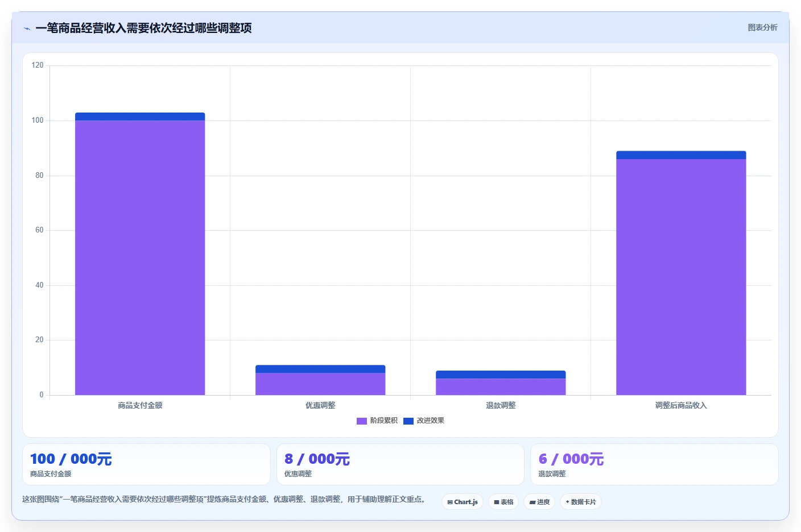Click the lightning icon beside the chart title
The width and height of the screenshot is (801, 532).
coord(27,28)
